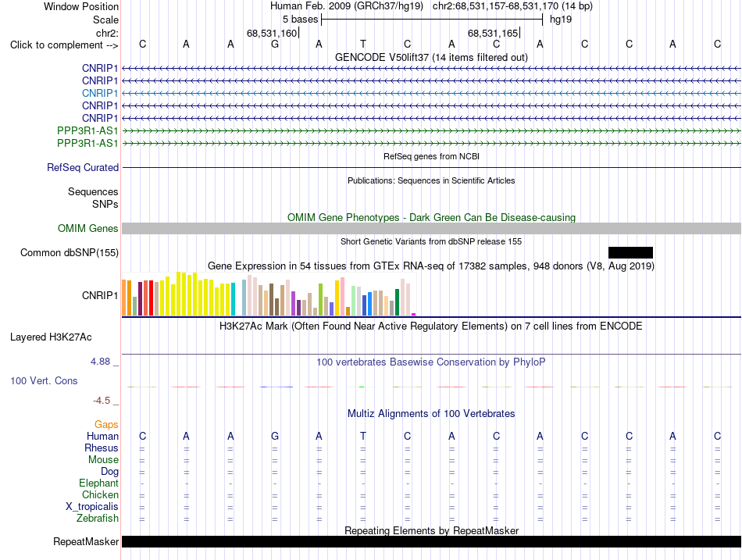Click the RefSeq Curated gene line
The width and height of the screenshot is (742, 560).
pyautogui.click(x=431, y=168)
